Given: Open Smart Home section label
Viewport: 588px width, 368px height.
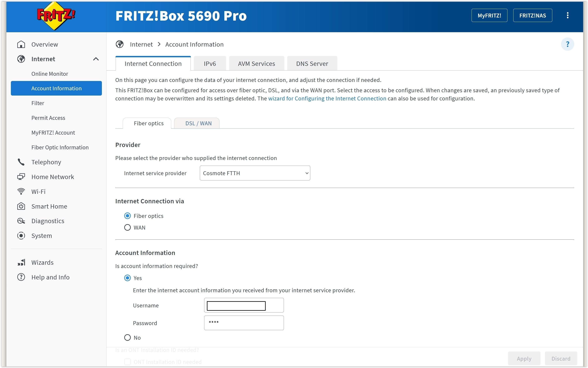Looking at the screenshot, I should [49, 206].
